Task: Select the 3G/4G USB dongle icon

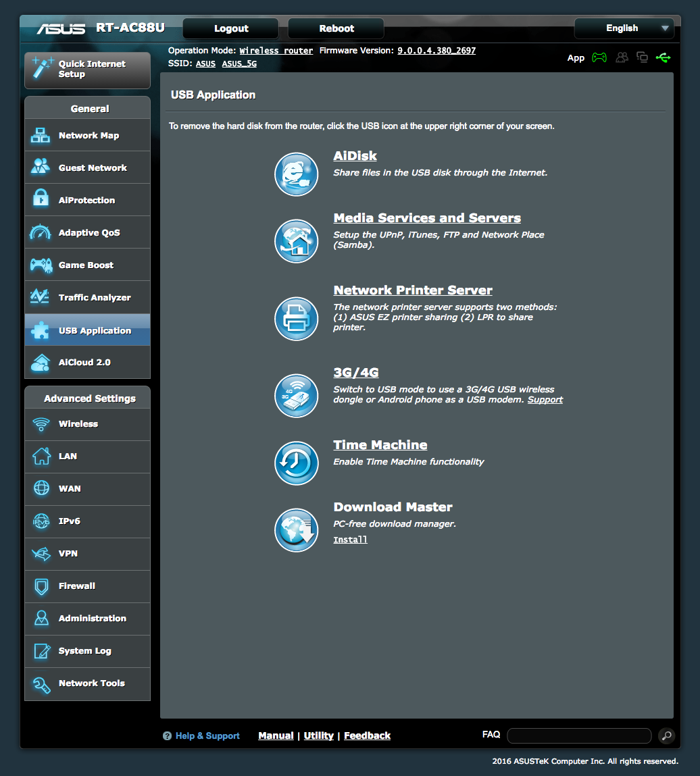Action: click(296, 396)
